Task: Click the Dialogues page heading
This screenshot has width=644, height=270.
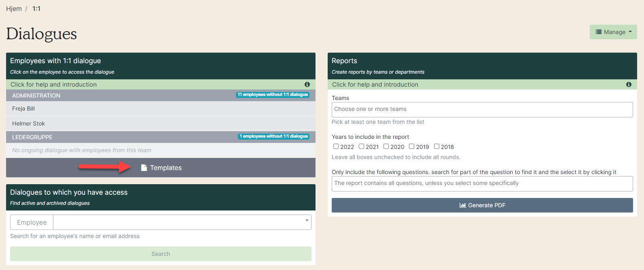Action: tap(42, 34)
